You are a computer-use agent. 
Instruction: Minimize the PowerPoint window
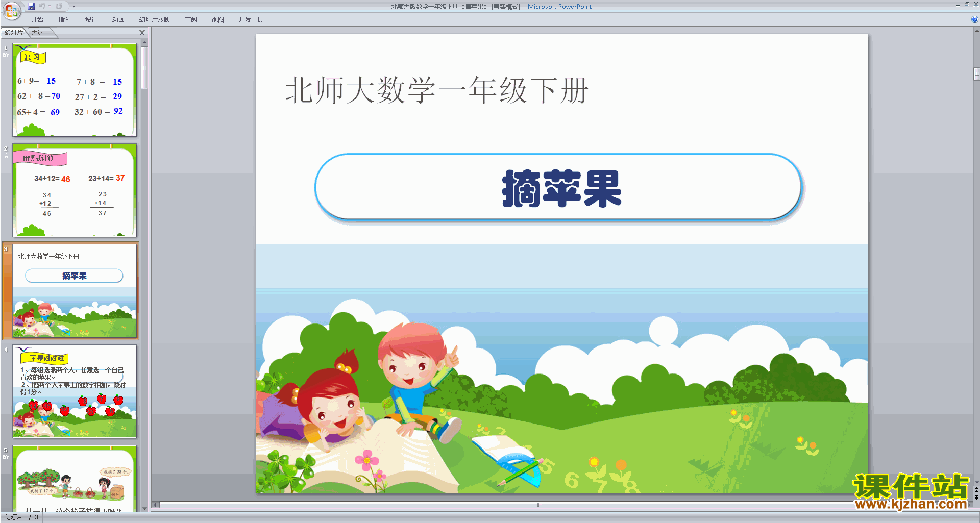[958, 5]
